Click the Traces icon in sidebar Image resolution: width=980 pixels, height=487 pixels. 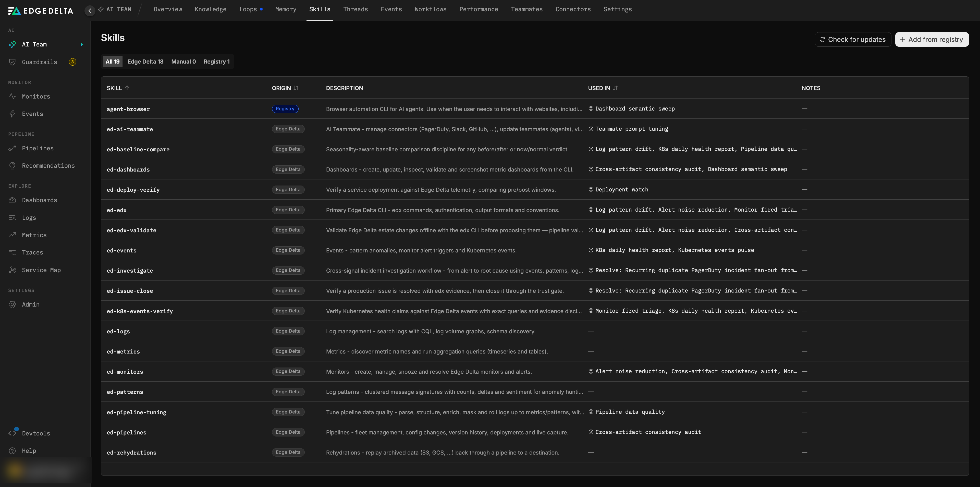pos(13,252)
